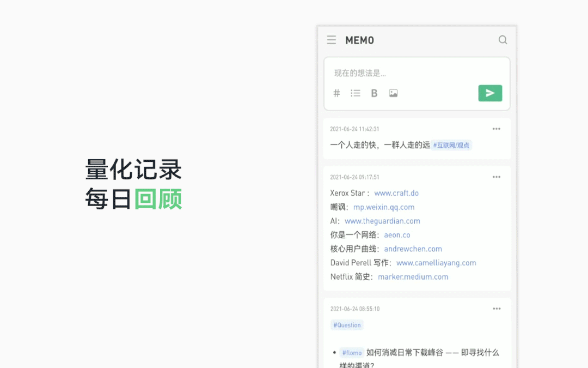Select the #Question tag

(346, 325)
